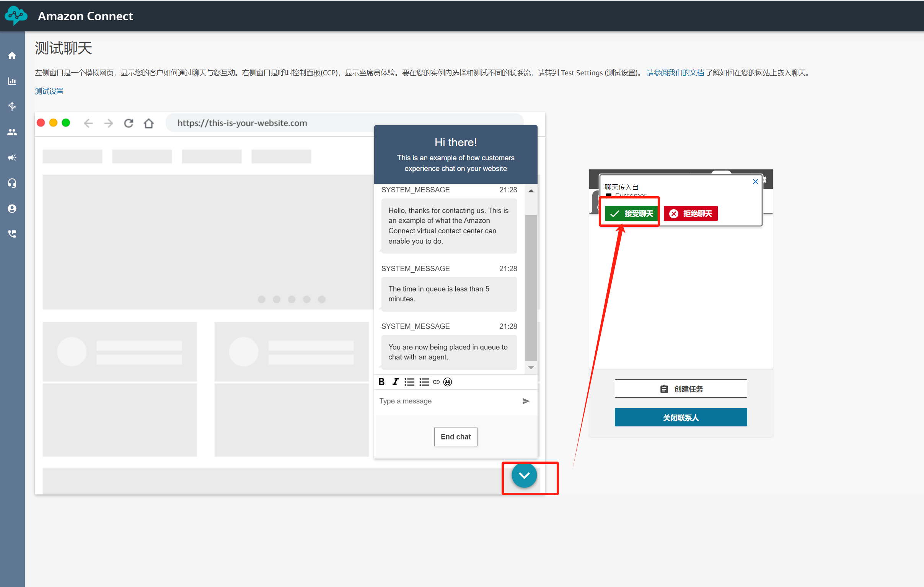Open the headset channels sidebar icon
This screenshot has width=924, height=587.
click(x=12, y=183)
